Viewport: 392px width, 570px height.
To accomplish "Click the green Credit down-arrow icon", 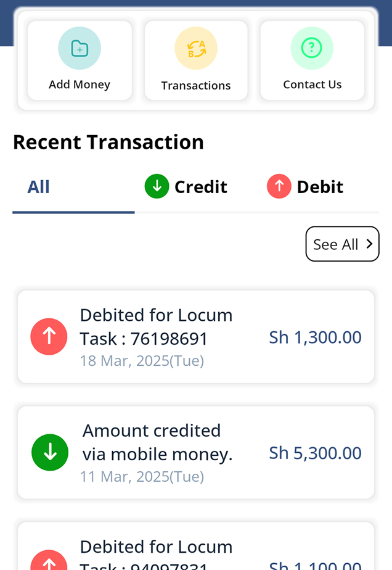I will click(x=157, y=186).
